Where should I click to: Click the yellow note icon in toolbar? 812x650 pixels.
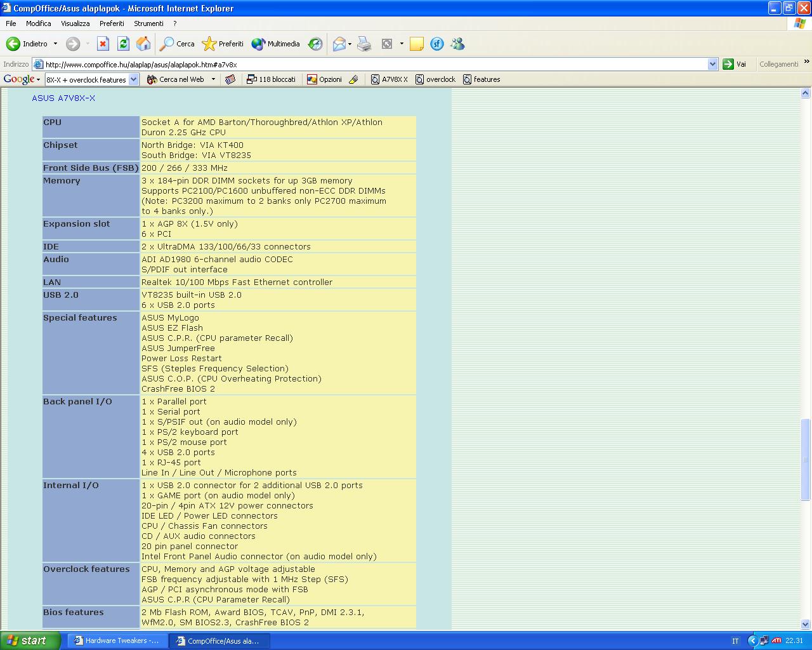pyautogui.click(x=417, y=44)
